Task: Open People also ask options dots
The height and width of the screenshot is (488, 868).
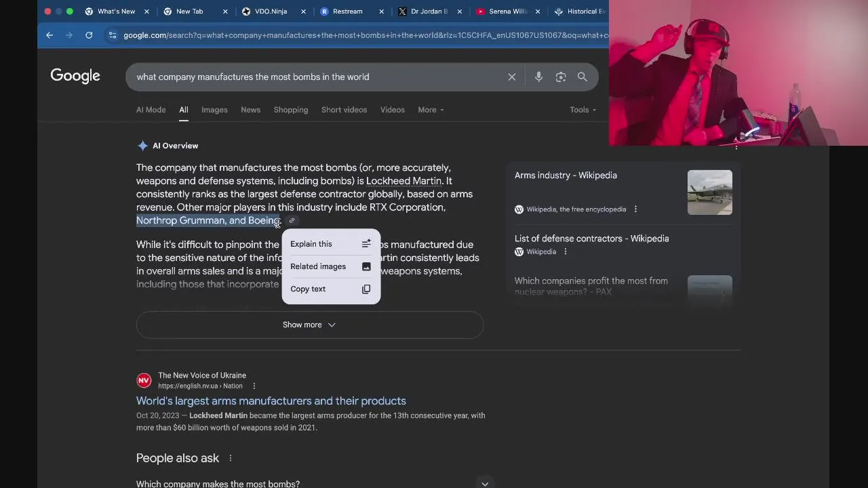Action: 231,458
